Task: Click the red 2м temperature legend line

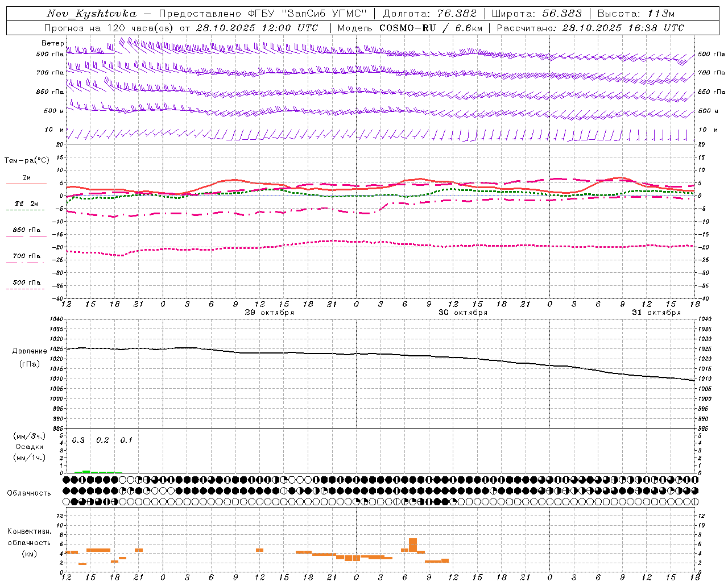Action: coord(26,184)
